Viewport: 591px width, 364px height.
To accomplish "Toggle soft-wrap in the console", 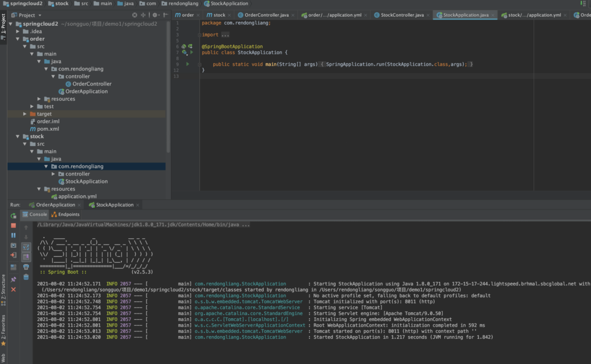I will pos(26,247).
